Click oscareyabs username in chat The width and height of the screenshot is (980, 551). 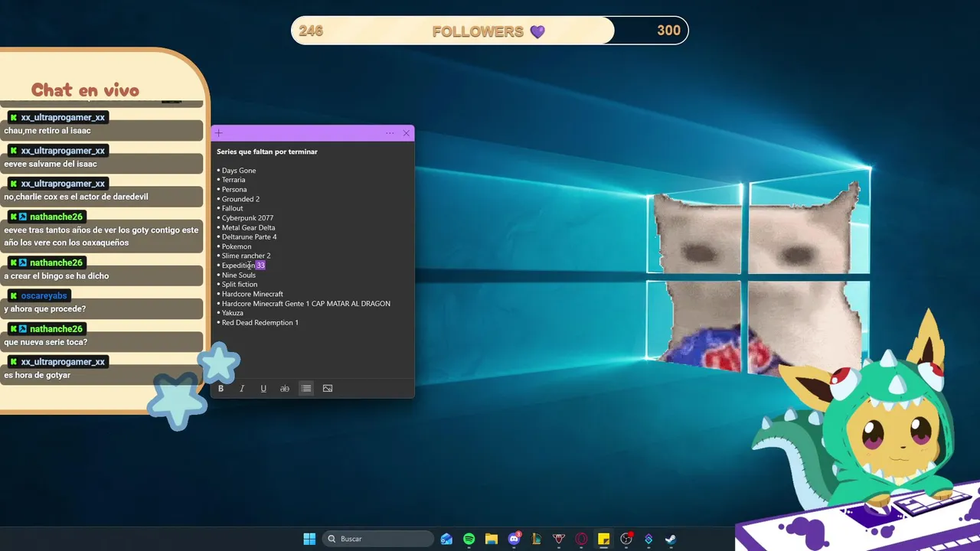pos(44,296)
